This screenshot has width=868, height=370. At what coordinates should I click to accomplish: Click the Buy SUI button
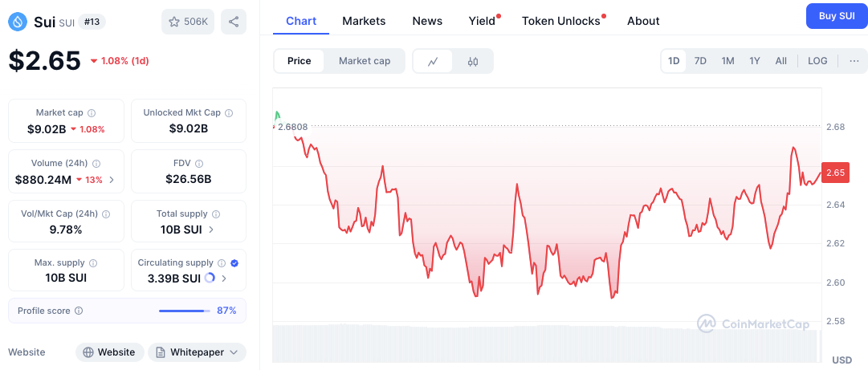pos(837,16)
